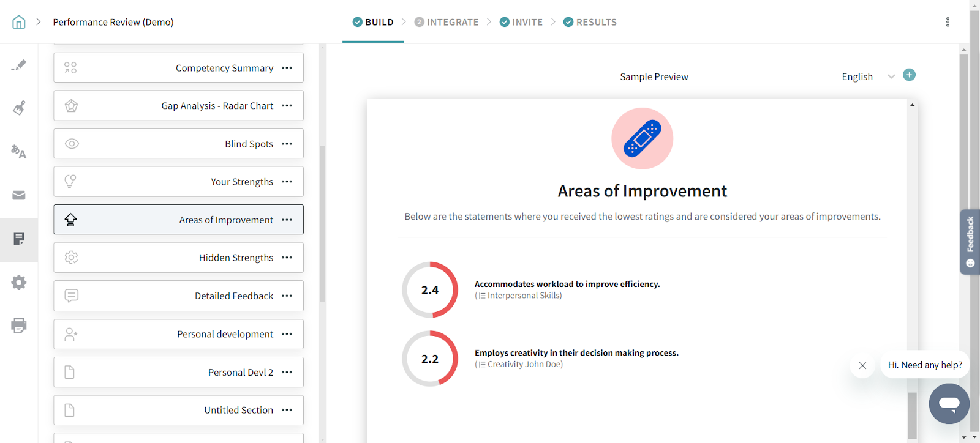Switch to the INTEGRATE step tab
980x443 pixels.
[x=447, y=22]
